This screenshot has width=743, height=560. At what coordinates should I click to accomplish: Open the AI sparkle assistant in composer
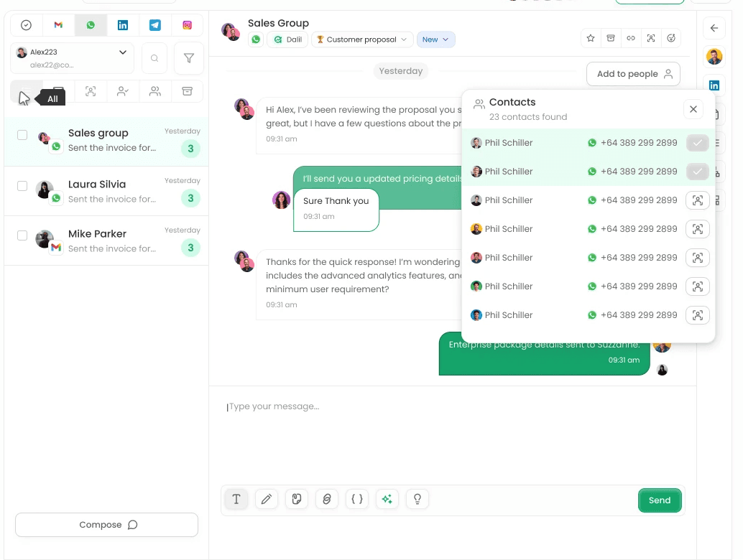(x=387, y=499)
